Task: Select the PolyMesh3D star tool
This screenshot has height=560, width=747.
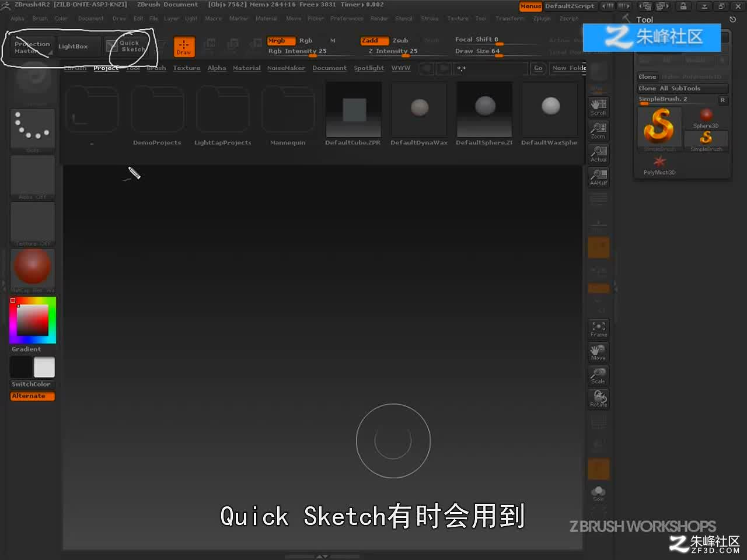Action: tap(659, 164)
